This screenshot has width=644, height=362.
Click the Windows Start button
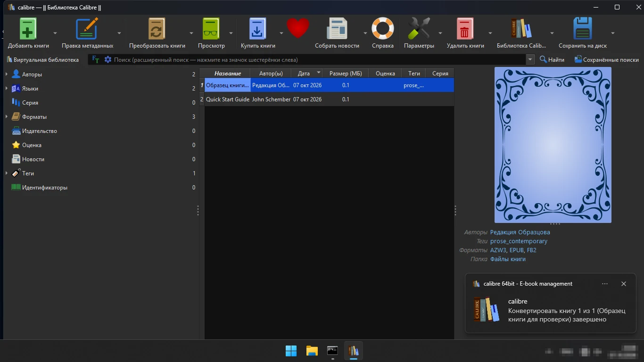[291, 351]
